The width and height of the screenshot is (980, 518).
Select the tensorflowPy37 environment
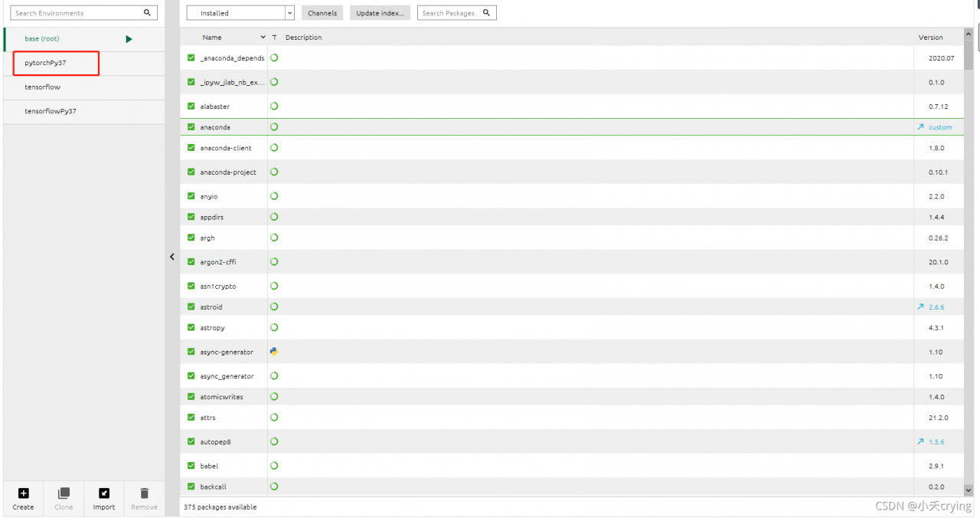click(83, 111)
